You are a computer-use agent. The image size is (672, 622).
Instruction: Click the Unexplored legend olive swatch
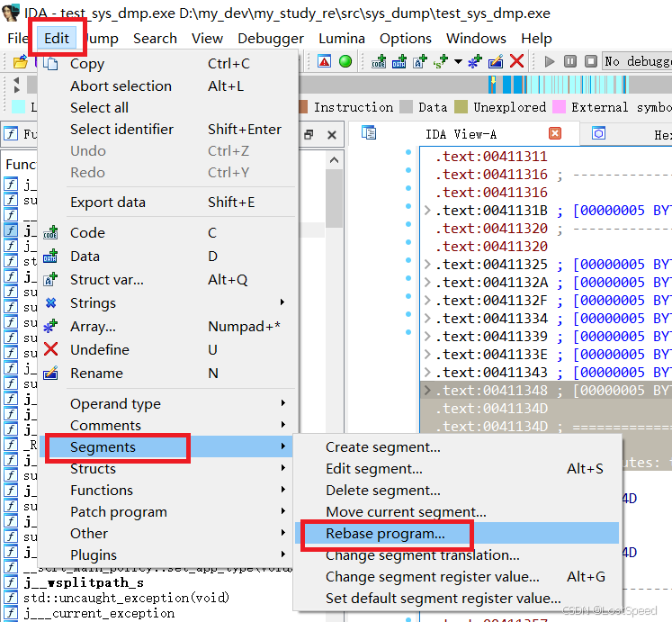pyautogui.click(x=461, y=107)
